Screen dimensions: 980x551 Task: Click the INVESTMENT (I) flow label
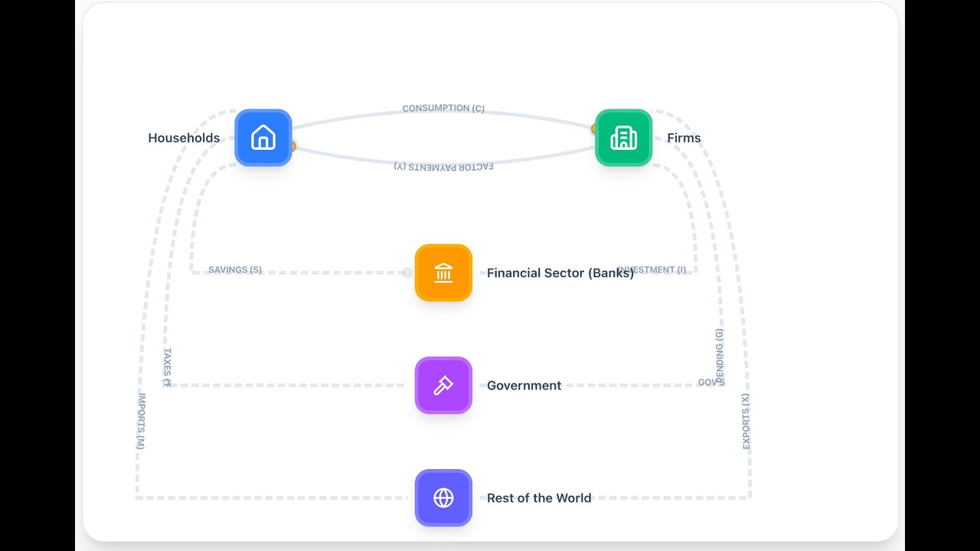click(x=652, y=270)
